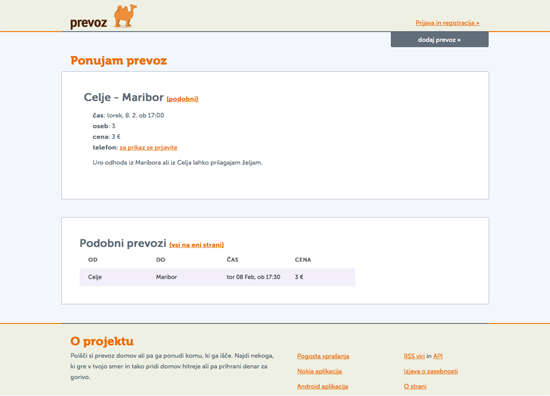Open the vsi na eni strani link

pyautogui.click(x=196, y=245)
